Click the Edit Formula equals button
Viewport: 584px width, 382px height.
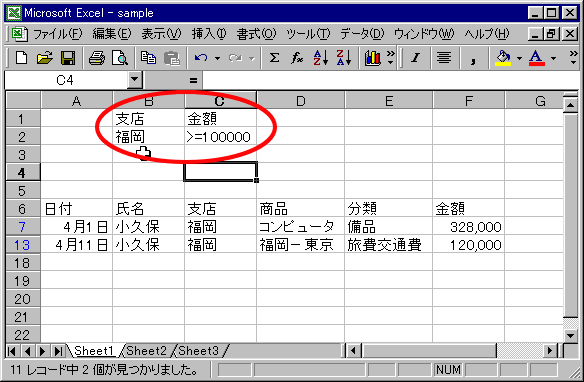click(193, 80)
